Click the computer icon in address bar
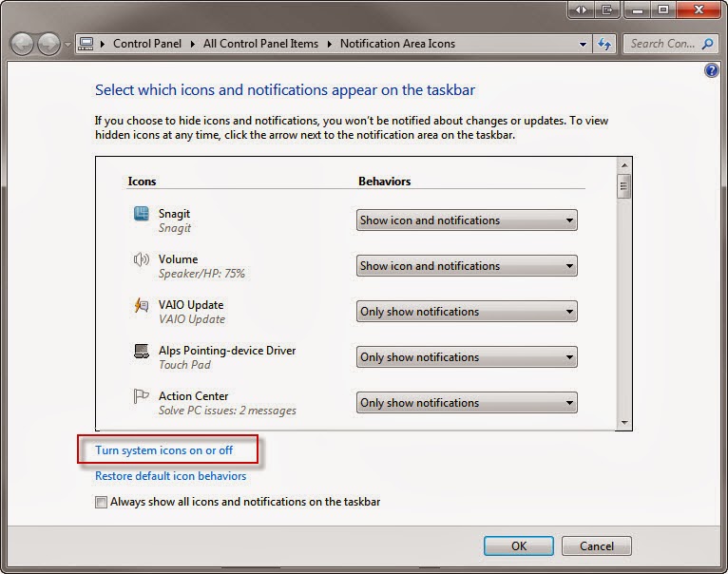 pyautogui.click(x=86, y=44)
